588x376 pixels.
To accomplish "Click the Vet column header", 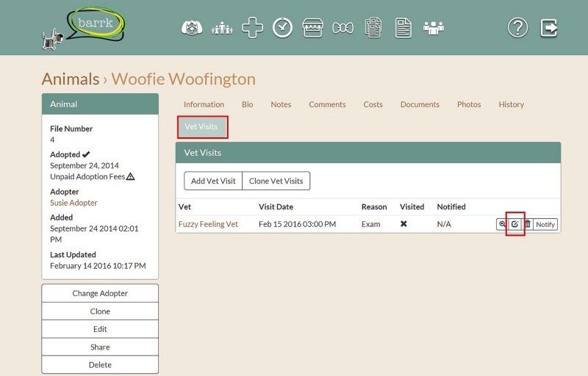I will (x=185, y=206).
